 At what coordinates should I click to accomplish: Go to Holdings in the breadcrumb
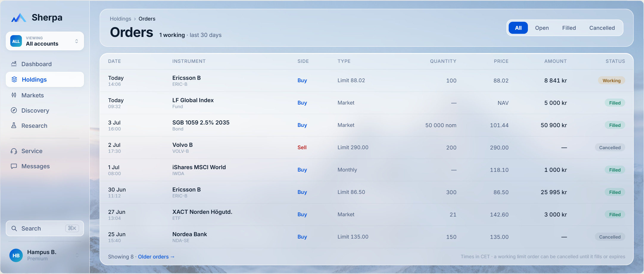(x=120, y=19)
